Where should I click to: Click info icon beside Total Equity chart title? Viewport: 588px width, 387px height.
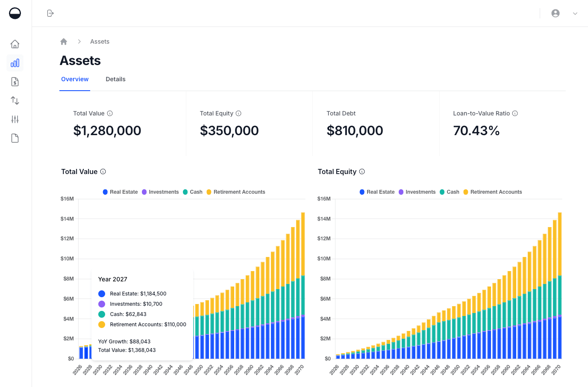tap(362, 171)
